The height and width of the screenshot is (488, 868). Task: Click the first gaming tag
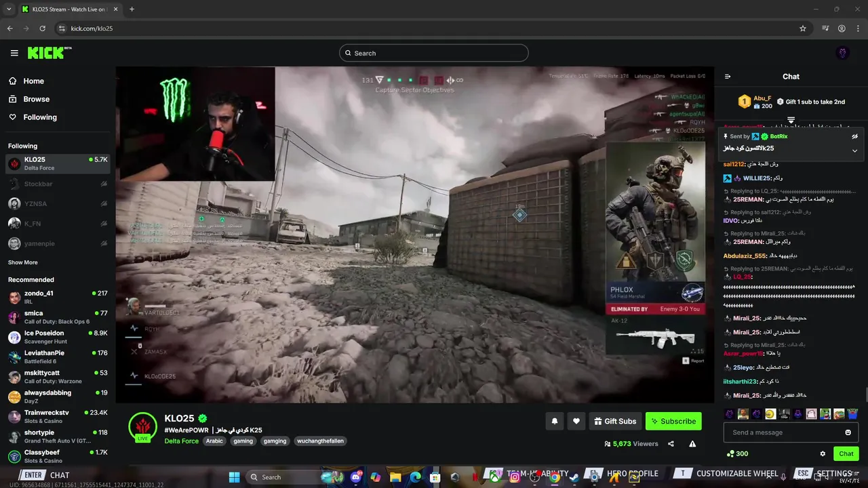[243, 441]
